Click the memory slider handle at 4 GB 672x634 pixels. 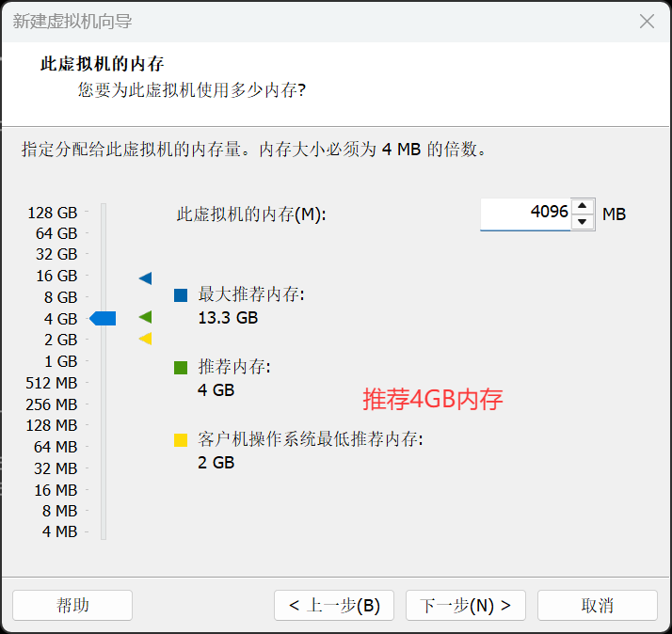103,318
